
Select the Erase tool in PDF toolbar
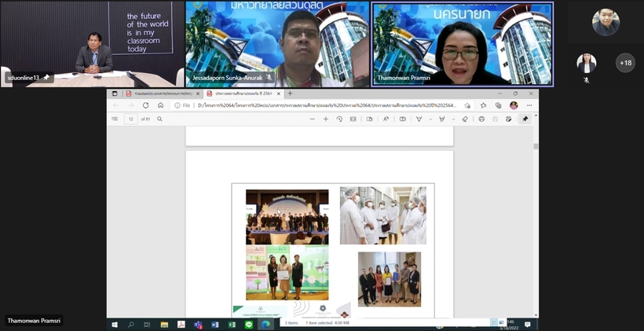[x=465, y=119]
